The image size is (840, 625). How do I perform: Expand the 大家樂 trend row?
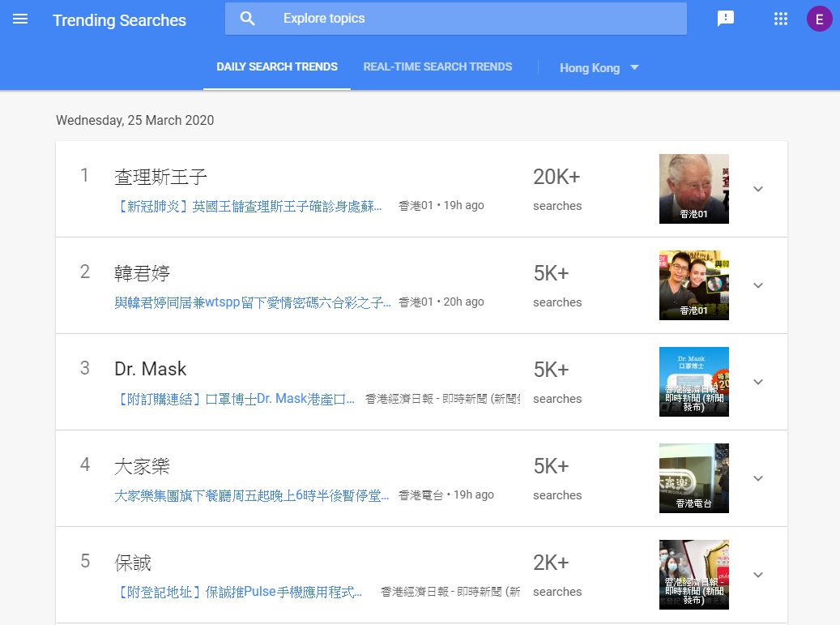tap(758, 478)
